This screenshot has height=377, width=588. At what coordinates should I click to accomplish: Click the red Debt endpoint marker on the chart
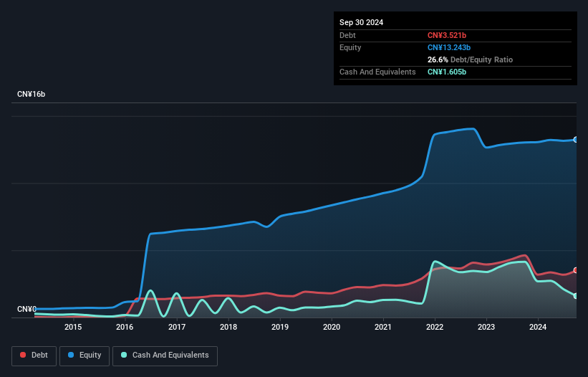pyautogui.click(x=576, y=270)
